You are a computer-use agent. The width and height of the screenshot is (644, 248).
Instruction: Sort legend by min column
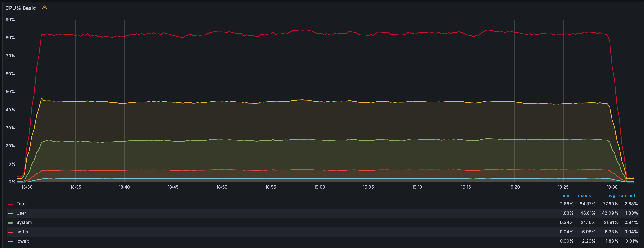coord(566,196)
